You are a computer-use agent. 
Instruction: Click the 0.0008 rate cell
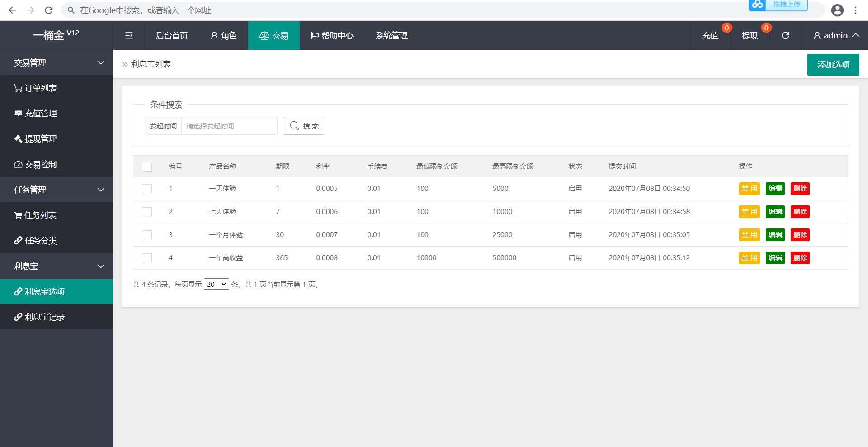pyautogui.click(x=327, y=258)
